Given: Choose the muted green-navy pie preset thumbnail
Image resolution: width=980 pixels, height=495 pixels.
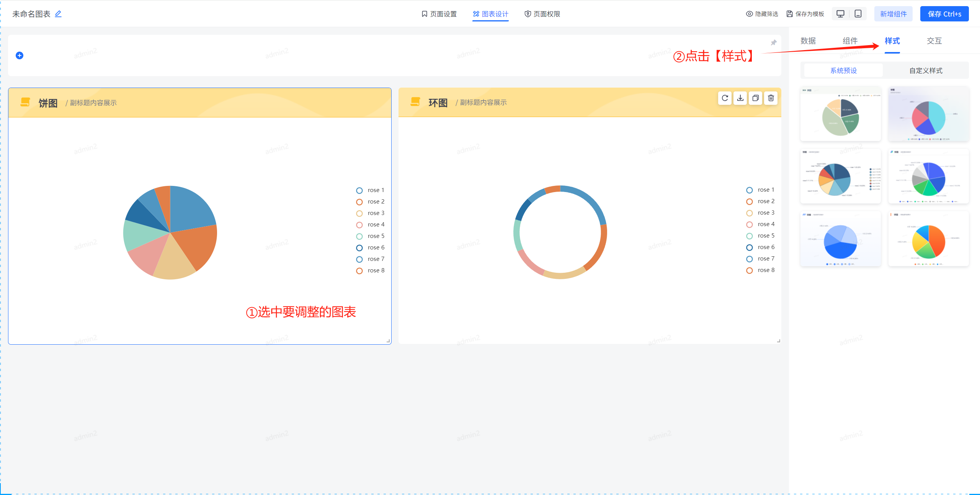Looking at the screenshot, I should pyautogui.click(x=841, y=114).
